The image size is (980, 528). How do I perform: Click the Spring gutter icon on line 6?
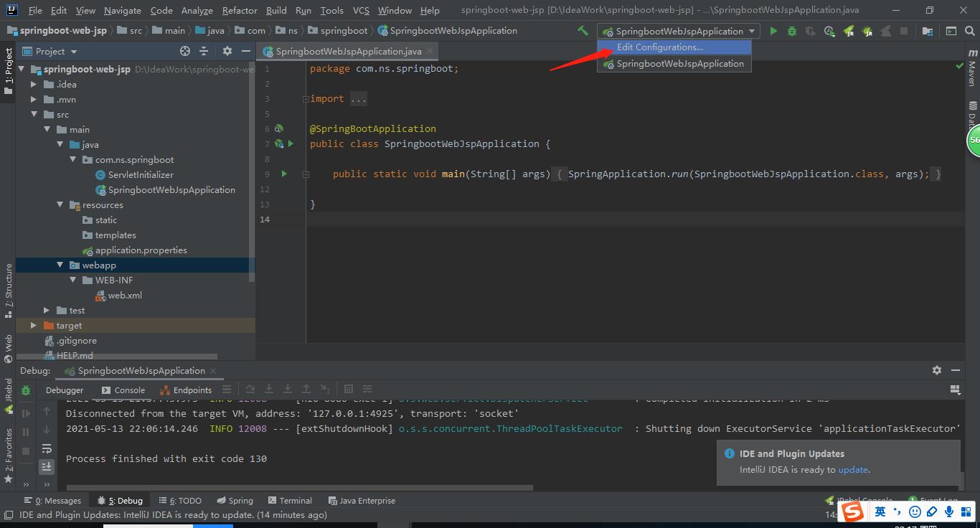278,128
